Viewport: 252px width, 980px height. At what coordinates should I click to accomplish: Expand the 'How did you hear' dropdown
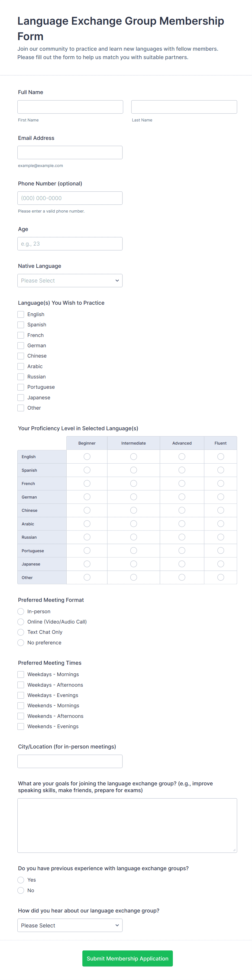click(70, 925)
